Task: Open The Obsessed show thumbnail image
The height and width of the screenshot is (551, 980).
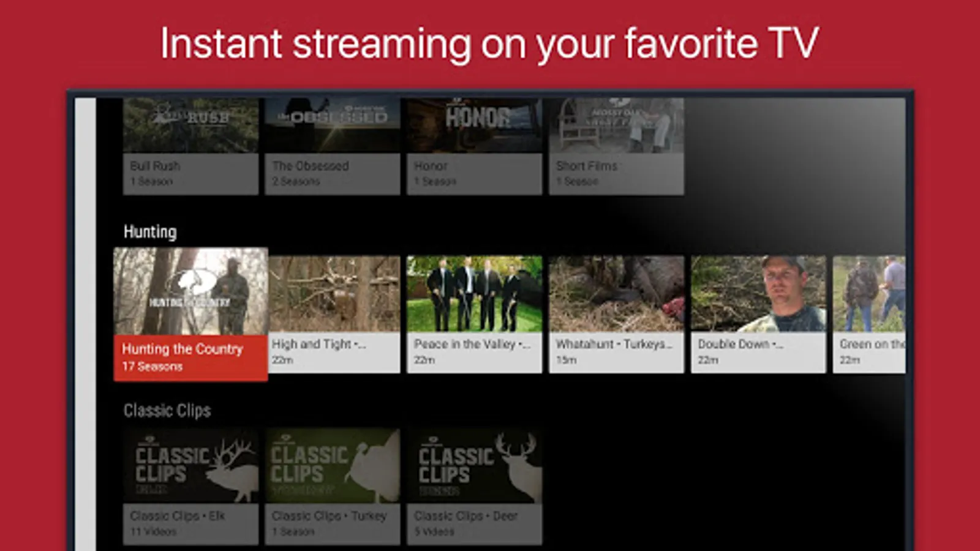Action: tap(333, 126)
